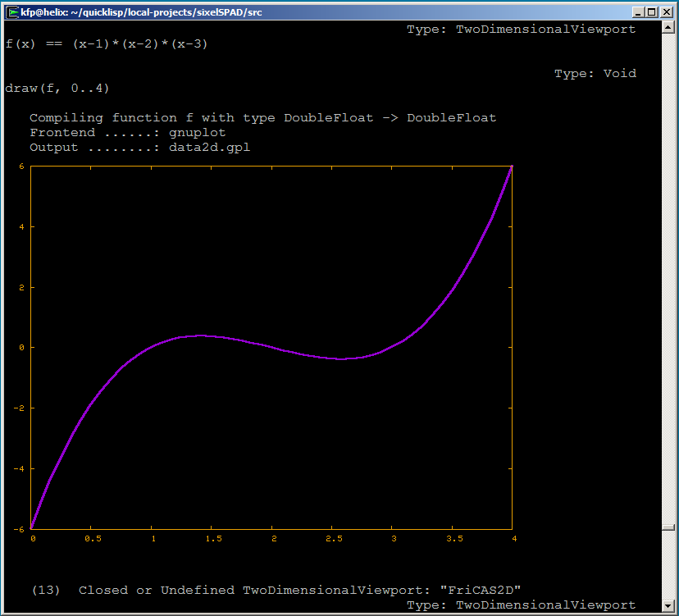Maximize the terminal window
This screenshot has width=679, height=616.
coord(652,12)
